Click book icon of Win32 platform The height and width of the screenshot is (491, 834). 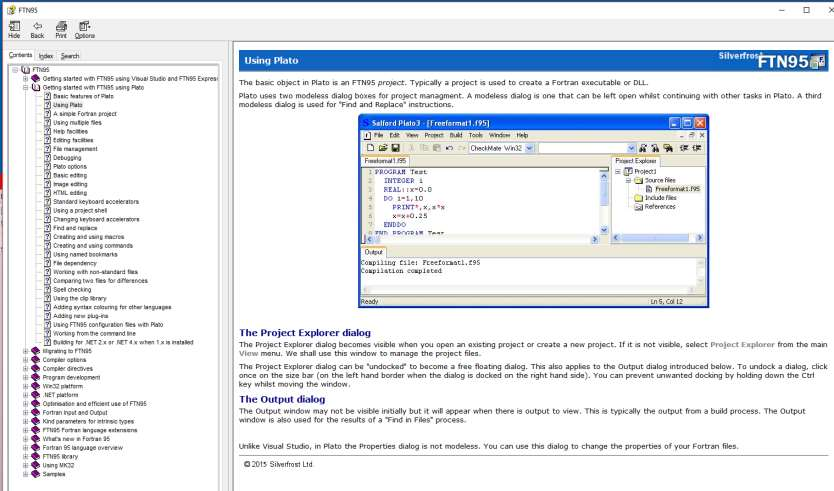tap(36, 386)
